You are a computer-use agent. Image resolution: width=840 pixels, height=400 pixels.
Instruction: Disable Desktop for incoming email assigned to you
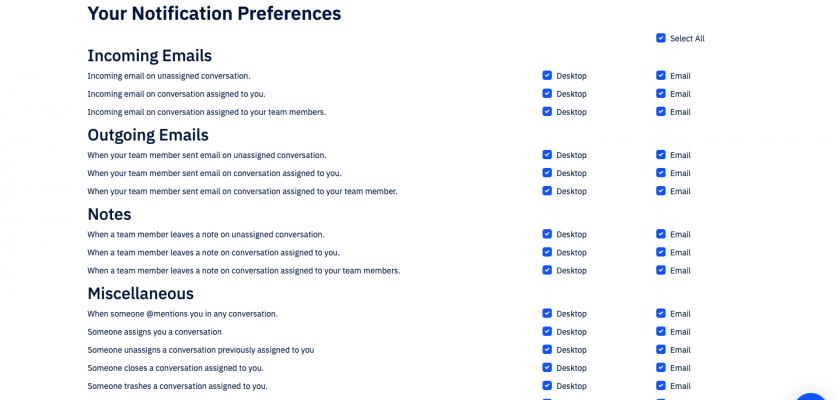[x=547, y=93]
